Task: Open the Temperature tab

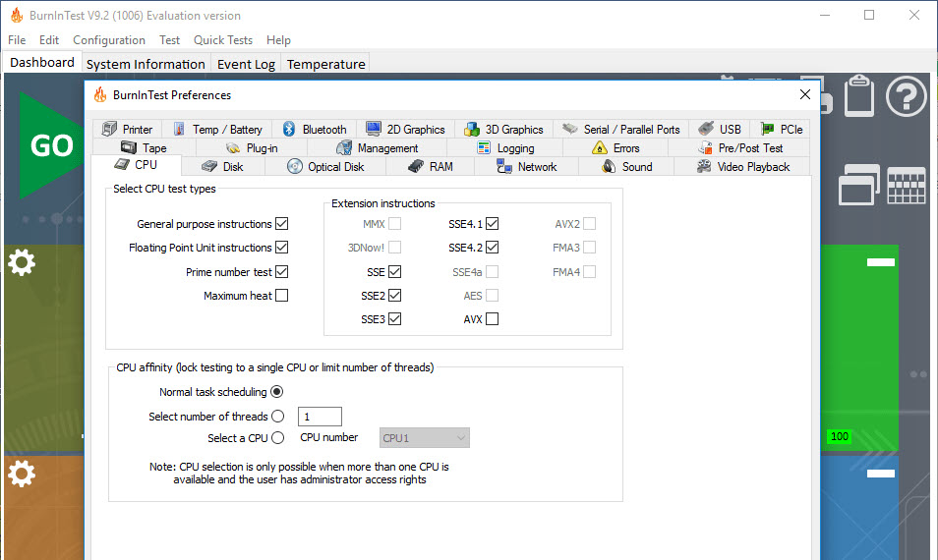Action: click(x=326, y=64)
